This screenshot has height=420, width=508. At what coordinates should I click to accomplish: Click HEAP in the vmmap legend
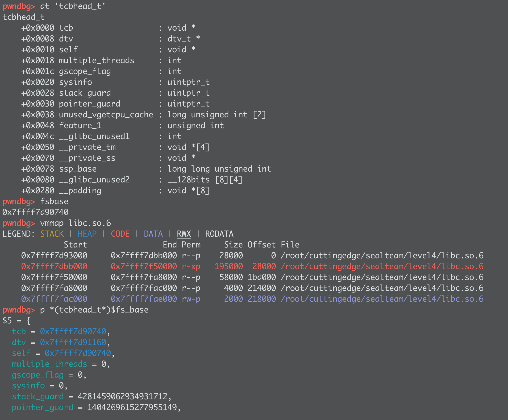click(x=87, y=234)
